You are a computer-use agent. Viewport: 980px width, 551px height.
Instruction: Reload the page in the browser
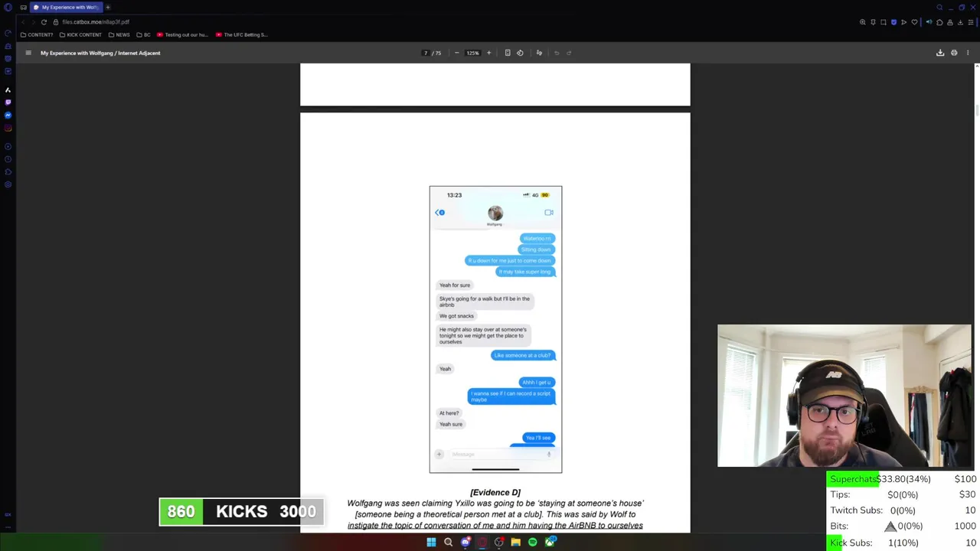click(44, 22)
